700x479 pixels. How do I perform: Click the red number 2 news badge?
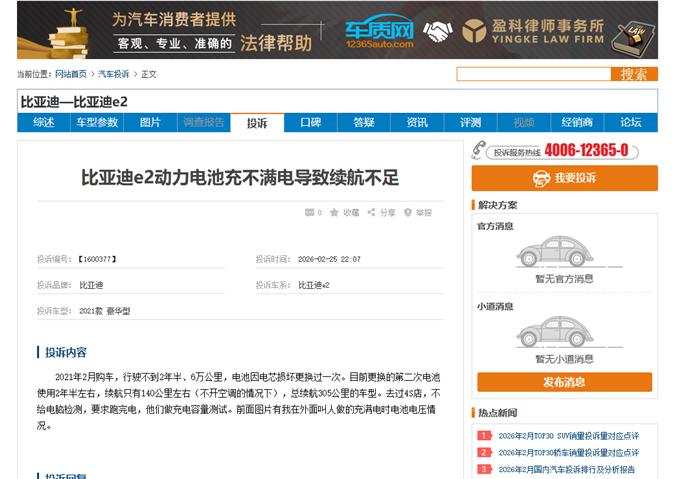pos(484,452)
